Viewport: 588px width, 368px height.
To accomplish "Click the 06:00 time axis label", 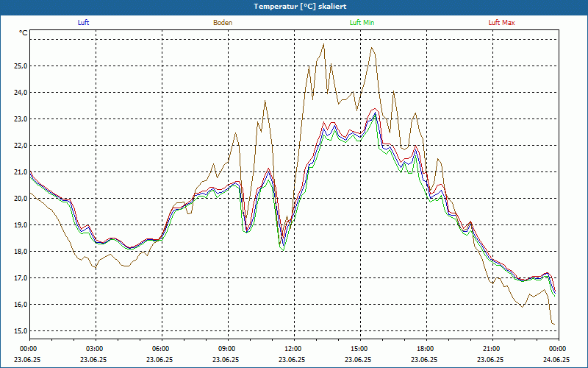I will [162, 348].
